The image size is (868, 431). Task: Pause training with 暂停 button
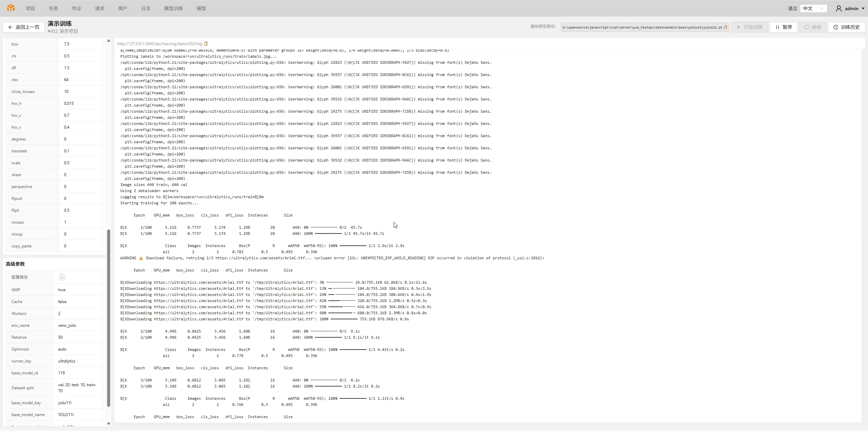(784, 27)
